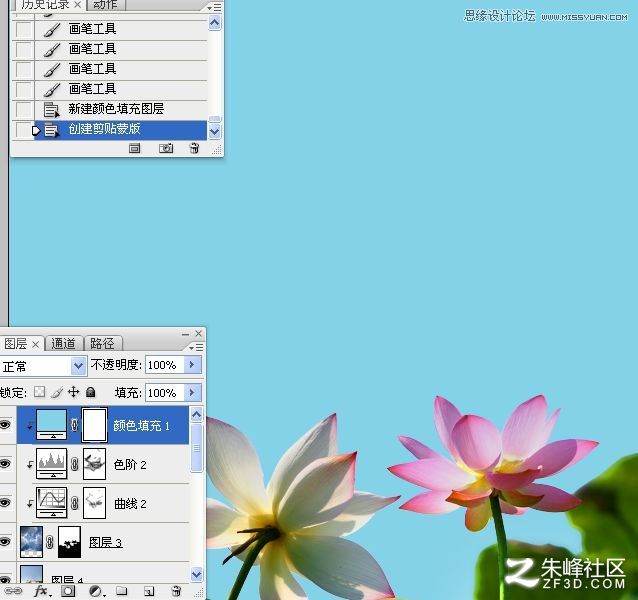Click mask link icon of 图层 3

click(50, 542)
